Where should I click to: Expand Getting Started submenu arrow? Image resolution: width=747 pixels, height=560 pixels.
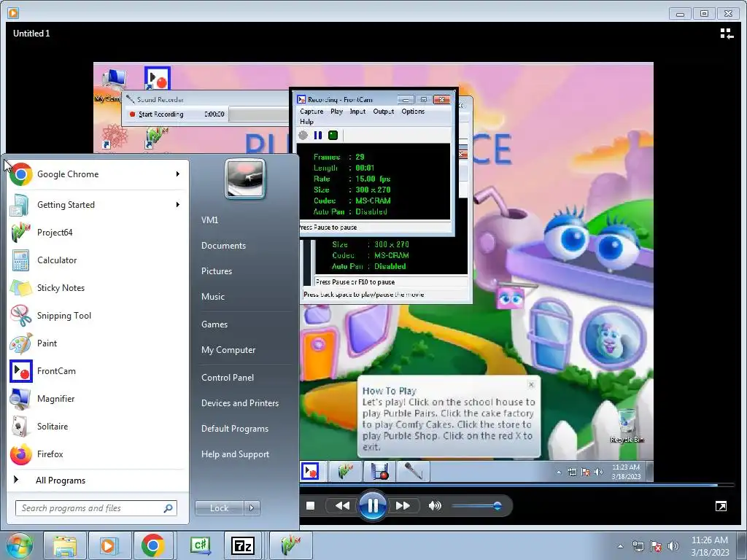(x=178, y=205)
